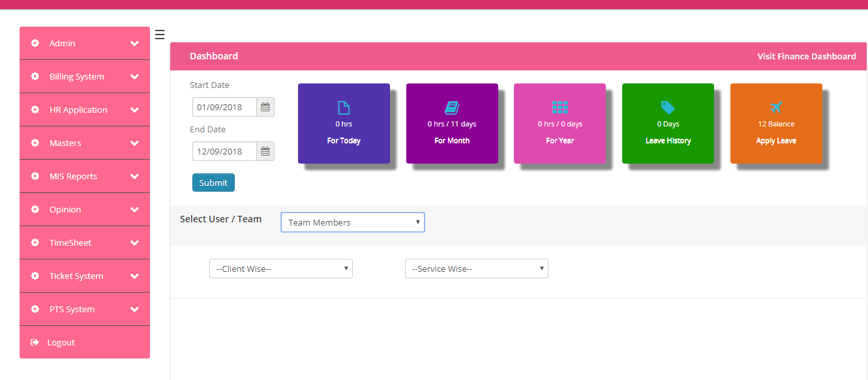The width and height of the screenshot is (868, 380).
Task: Click the tag icon on Leave History card
Action: tap(668, 108)
